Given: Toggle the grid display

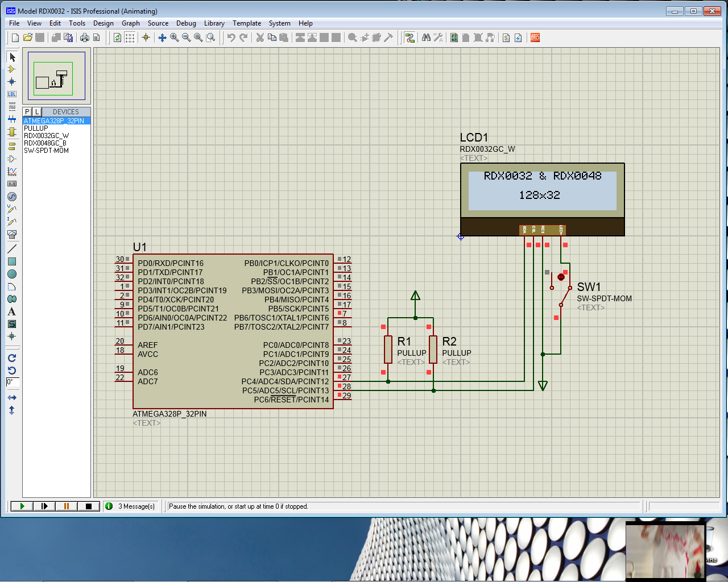Looking at the screenshot, I should pyautogui.click(x=130, y=38).
